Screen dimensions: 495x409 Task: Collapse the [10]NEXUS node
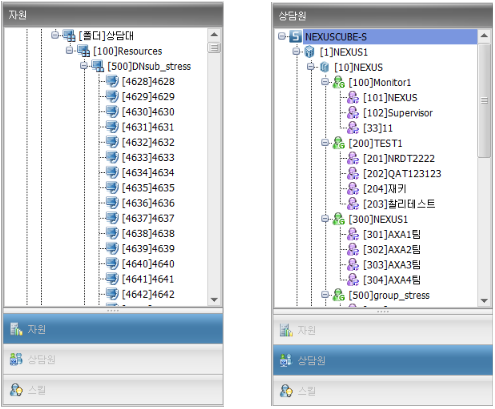311,67
